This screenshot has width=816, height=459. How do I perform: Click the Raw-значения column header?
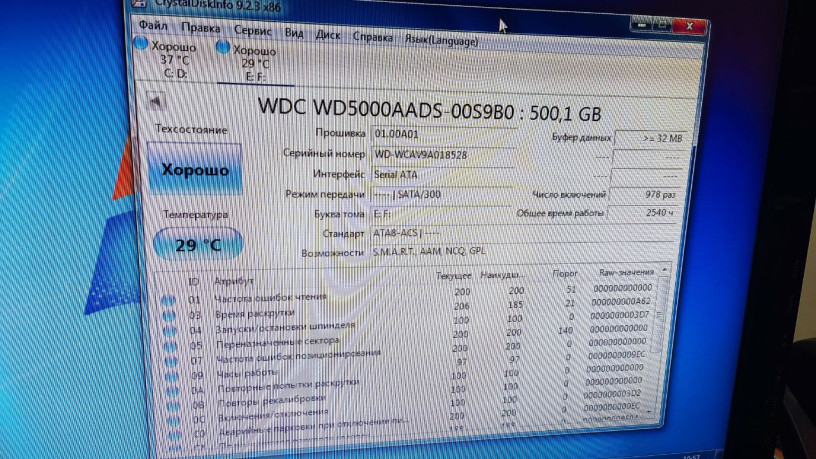[x=626, y=272]
